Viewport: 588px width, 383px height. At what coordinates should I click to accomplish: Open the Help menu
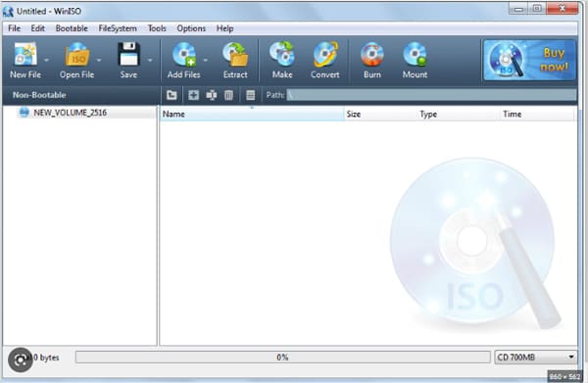click(225, 28)
